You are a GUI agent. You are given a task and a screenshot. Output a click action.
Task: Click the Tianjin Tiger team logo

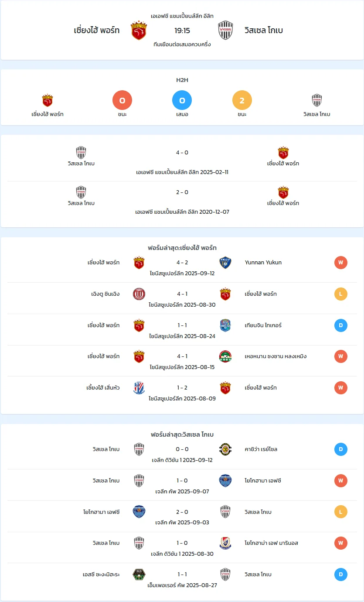(225, 325)
